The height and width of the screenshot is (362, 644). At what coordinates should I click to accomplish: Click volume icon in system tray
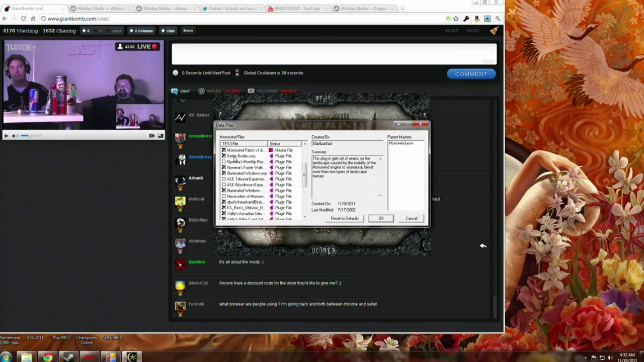click(x=611, y=358)
